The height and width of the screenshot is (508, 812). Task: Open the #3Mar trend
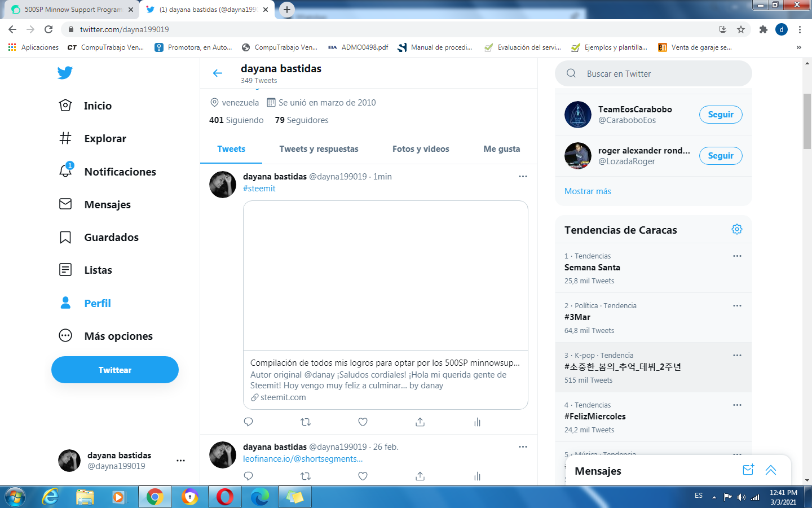tap(654, 318)
